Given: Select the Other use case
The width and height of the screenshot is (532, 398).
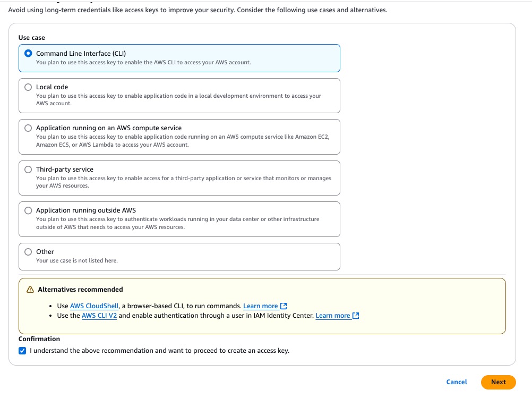Looking at the screenshot, I should 28,251.
